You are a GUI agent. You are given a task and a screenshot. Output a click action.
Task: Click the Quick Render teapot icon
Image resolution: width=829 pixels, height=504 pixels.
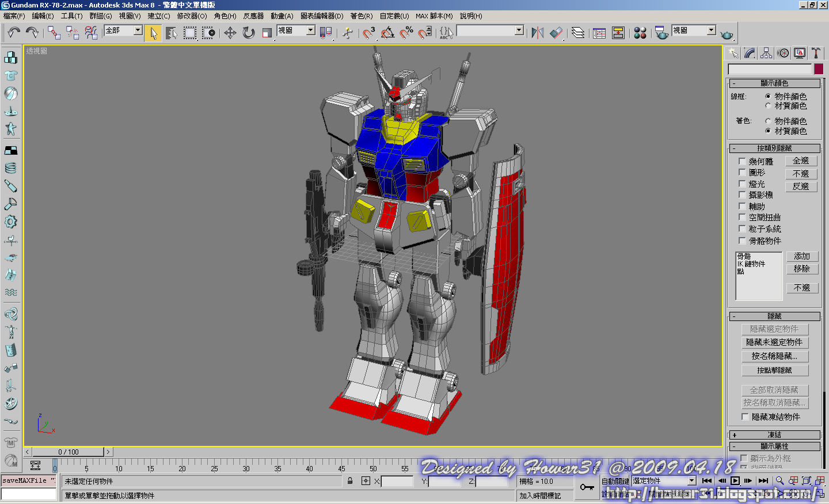tap(727, 35)
